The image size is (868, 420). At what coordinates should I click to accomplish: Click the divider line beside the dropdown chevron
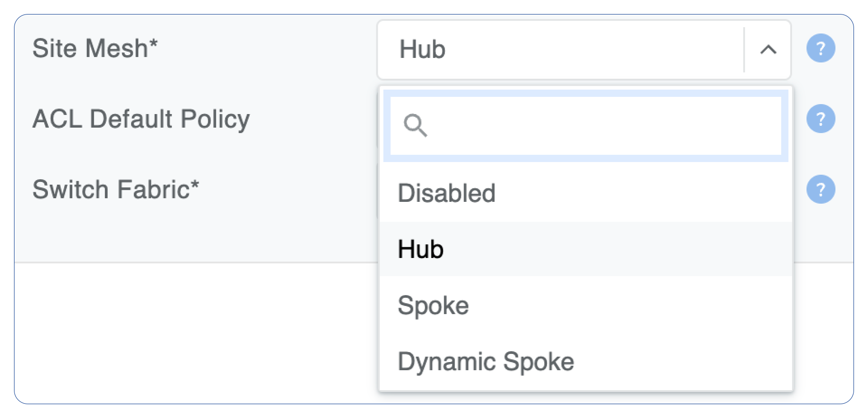[744, 49]
